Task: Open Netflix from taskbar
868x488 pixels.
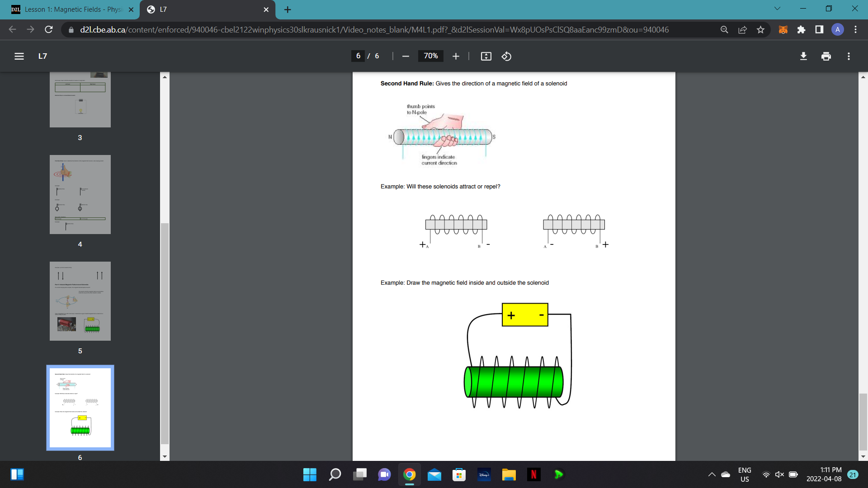Action: [534, 474]
